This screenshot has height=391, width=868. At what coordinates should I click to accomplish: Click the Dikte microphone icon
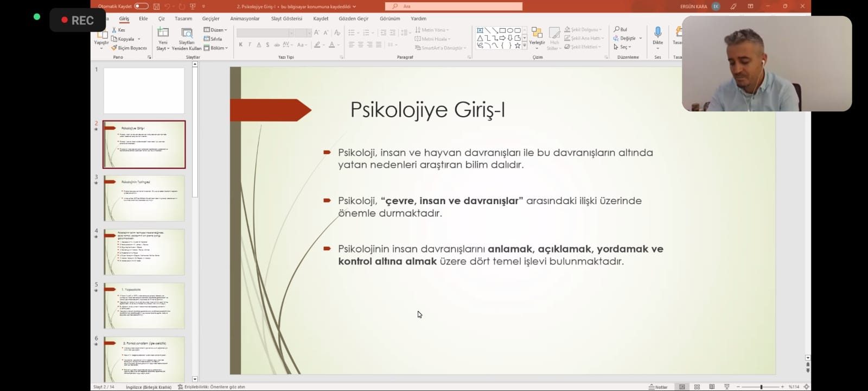658,33
